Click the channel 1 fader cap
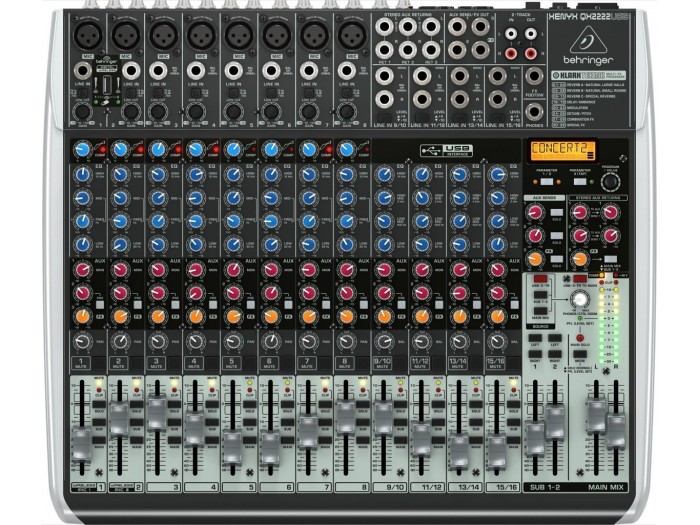This screenshot has height=525, width=700. point(82,443)
